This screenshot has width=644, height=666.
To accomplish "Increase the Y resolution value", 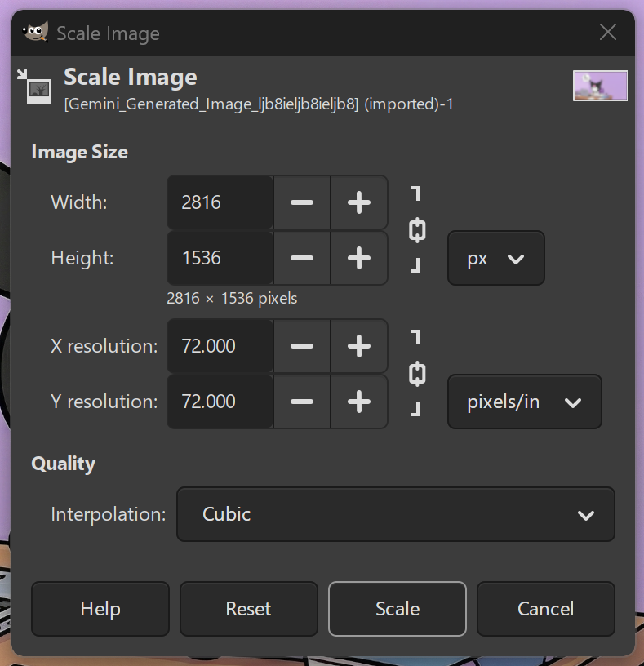I will [359, 402].
